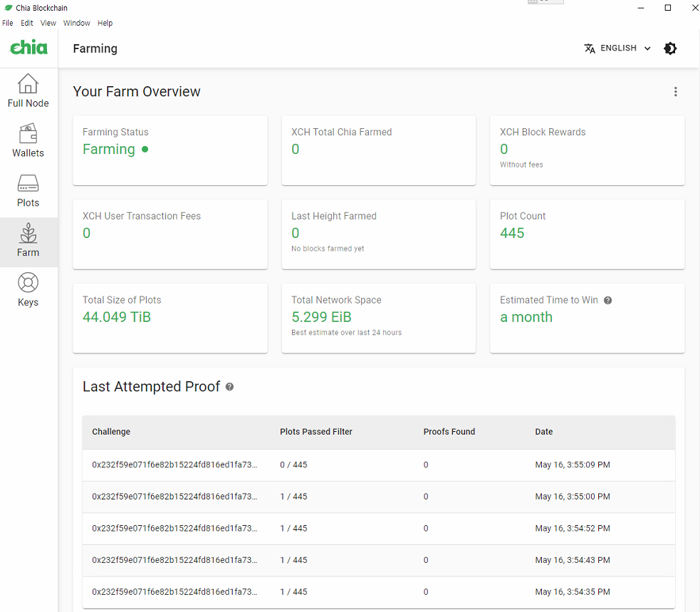Click the XCH Total Chia Farmed card
Viewport: 700px width, 612px height.
(379, 150)
